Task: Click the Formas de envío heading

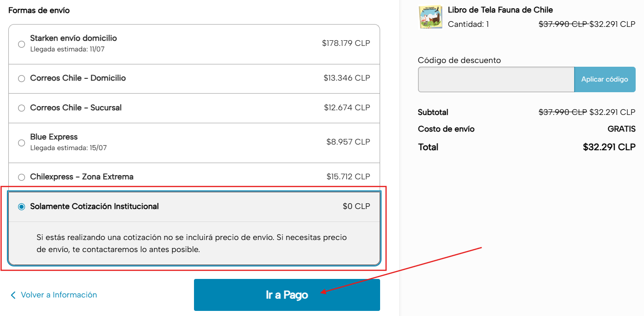Action: (x=39, y=10)
